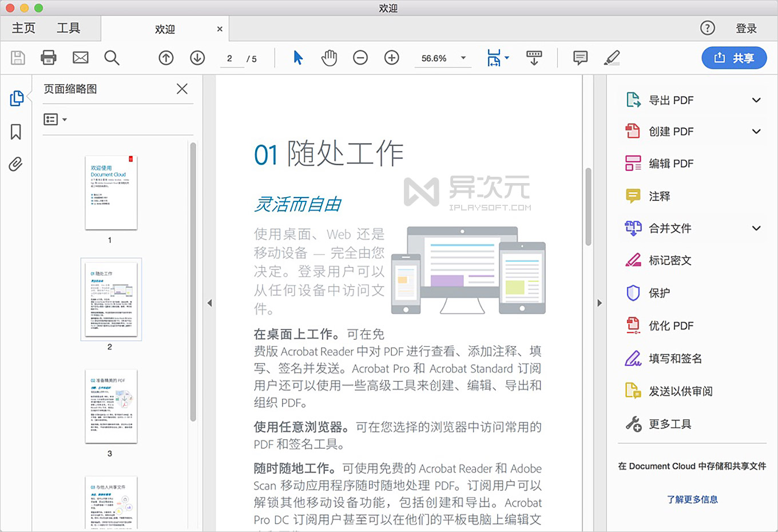
Task: Open the zoom percentage dropdown
Action: [463, 58]
